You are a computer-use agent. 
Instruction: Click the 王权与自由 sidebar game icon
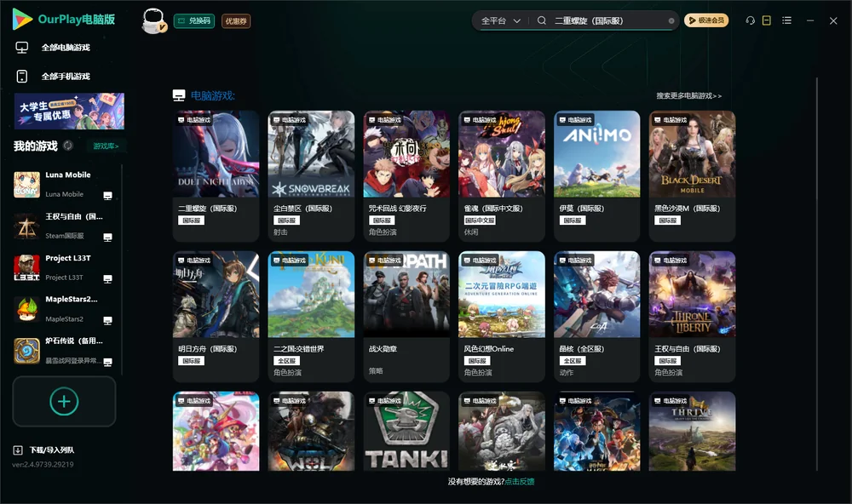[26, 226]
